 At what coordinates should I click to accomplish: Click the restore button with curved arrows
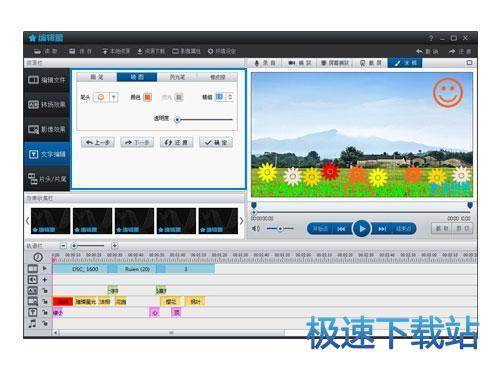[x=176, y=143]
